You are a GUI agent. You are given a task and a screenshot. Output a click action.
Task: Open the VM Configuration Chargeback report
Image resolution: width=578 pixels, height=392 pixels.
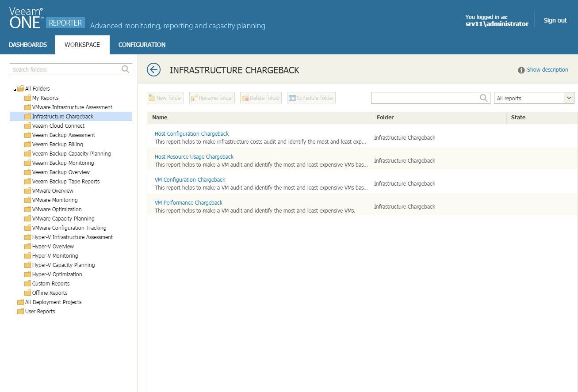click(x=190, y=179)
